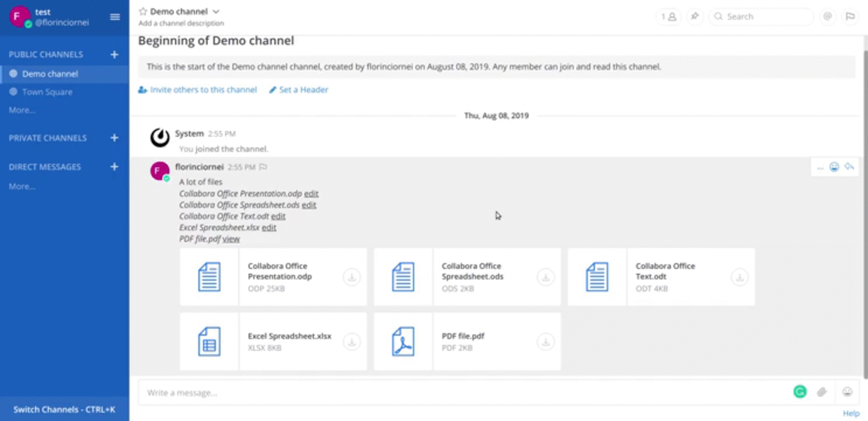Click the edit link for Excel Spreadsheet.xlsx
Image resolution: width=868 pixels, height=421 pixels.
(x=269, y=228)
